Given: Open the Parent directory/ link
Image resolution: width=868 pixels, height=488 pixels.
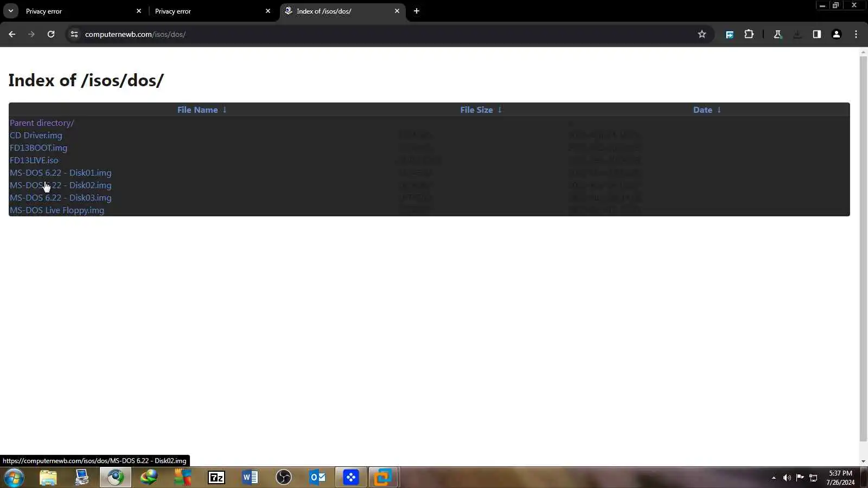Looking at the screenshot, I should [x=42, y=123].
